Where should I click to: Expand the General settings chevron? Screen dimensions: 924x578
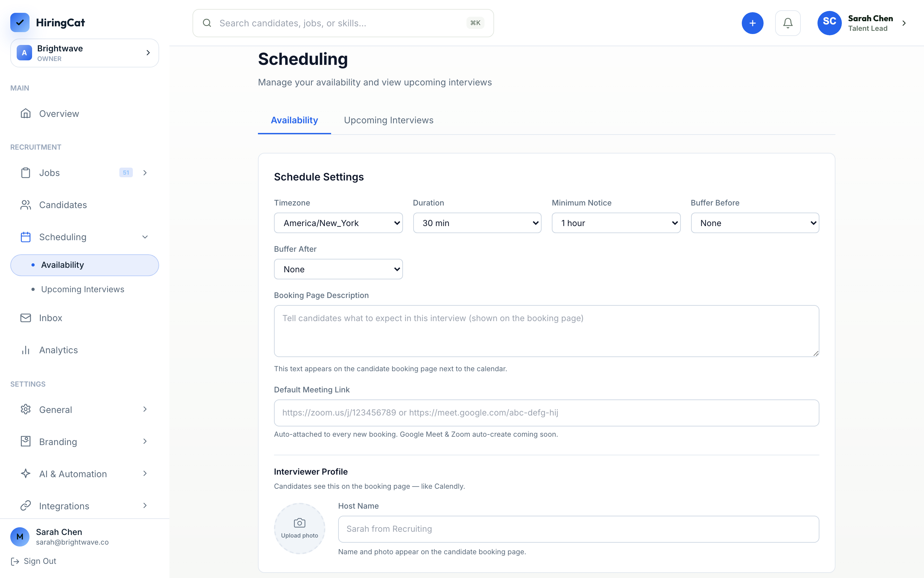click(145, 409)
